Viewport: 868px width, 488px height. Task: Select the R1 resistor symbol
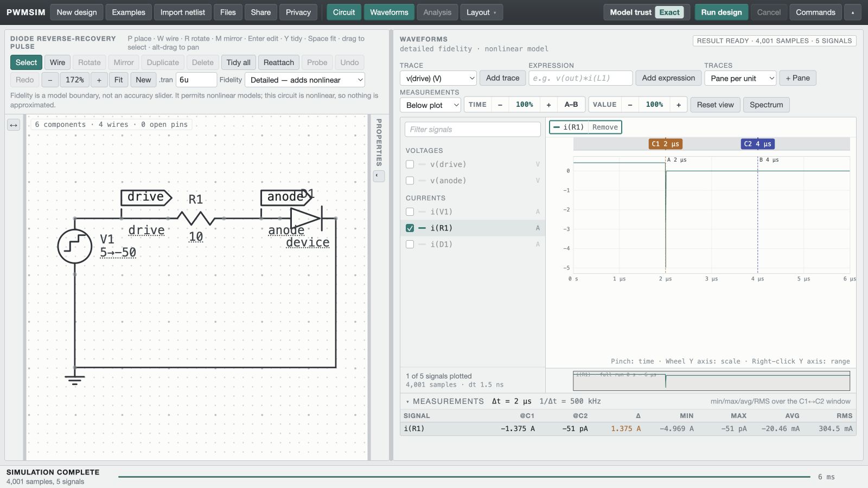click(x=196, y=219)
